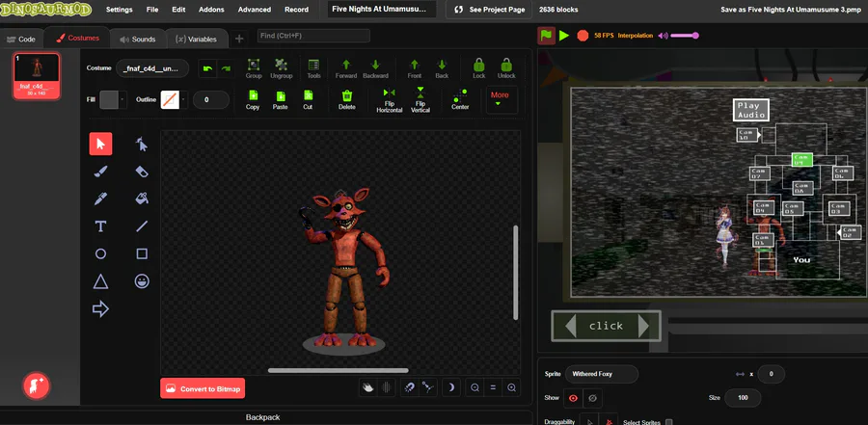Zoom out the paint canvas

475,388
